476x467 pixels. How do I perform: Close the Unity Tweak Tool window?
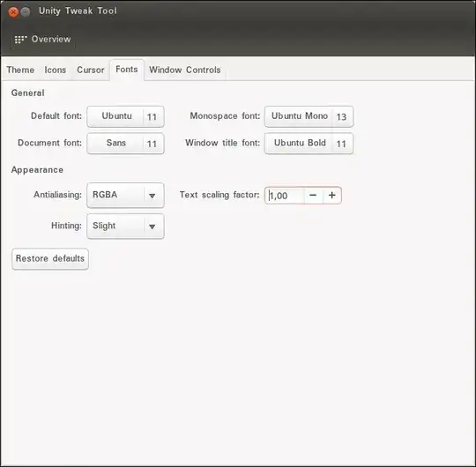pos(13,12)
